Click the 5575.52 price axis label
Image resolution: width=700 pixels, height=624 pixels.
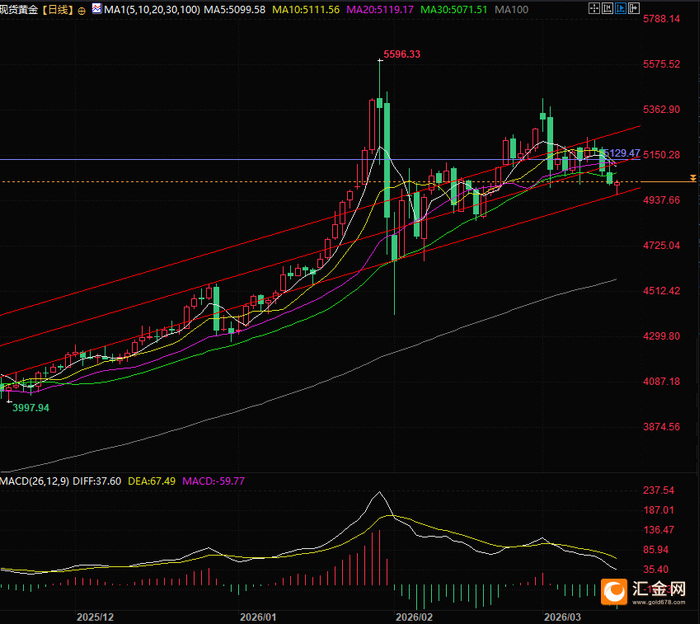661,64
